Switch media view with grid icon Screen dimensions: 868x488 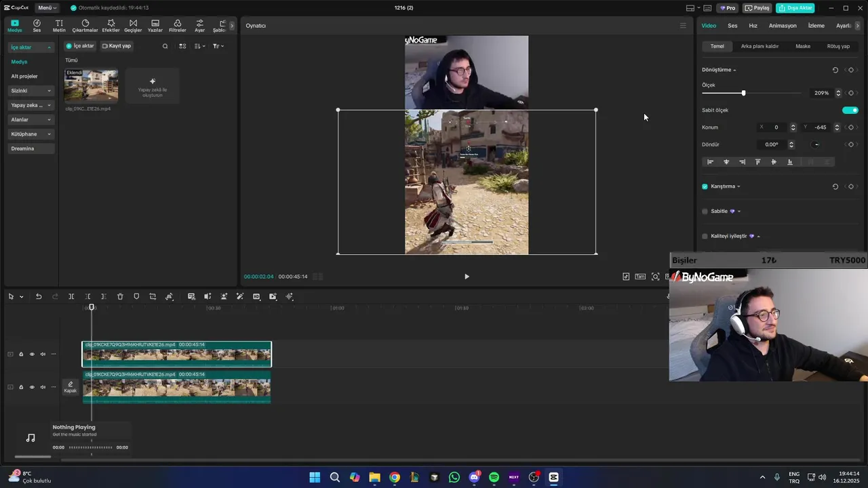182,46
